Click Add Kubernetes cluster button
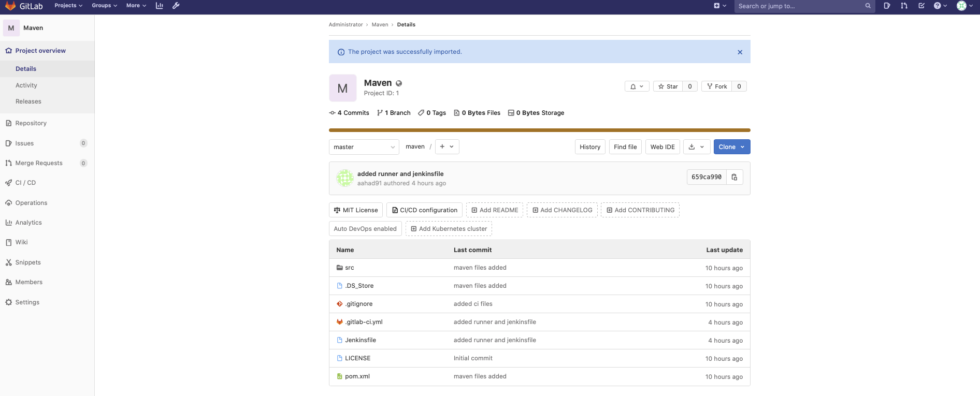Screen dimensions: 980x396 click(x=449, y=229)
